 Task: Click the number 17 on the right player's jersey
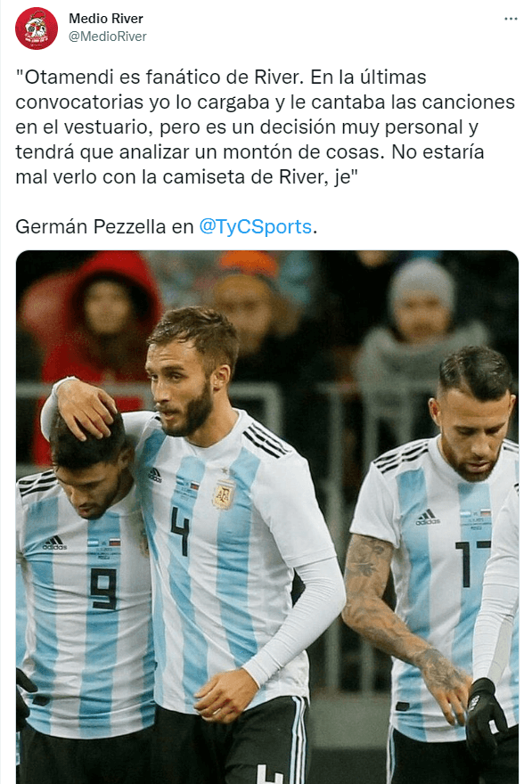(472, 563)
